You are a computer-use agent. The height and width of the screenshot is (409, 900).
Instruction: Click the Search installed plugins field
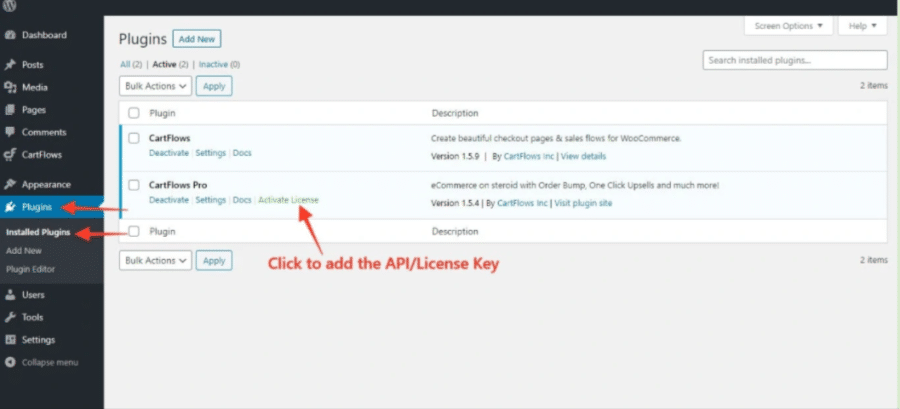795,60
